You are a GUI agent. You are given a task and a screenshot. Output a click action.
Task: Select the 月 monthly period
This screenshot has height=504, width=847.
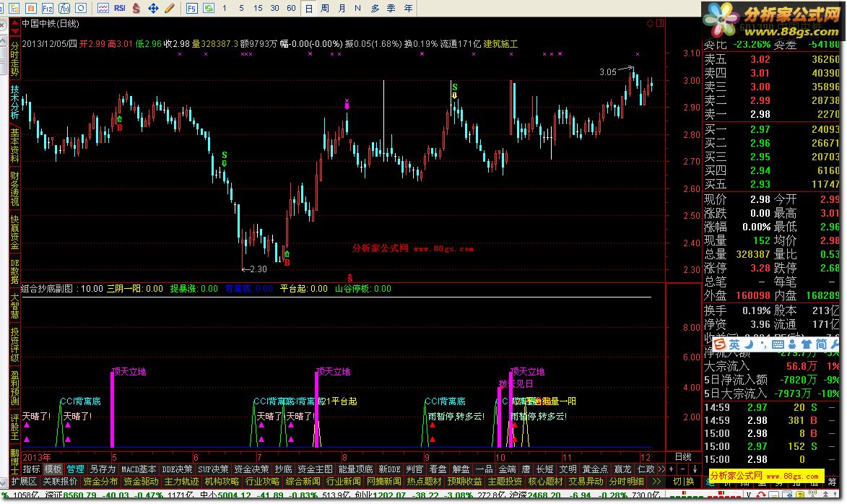(x=342, y=8)
